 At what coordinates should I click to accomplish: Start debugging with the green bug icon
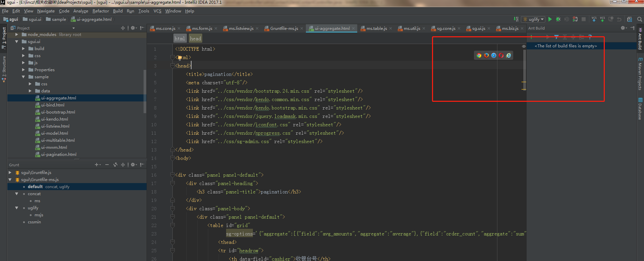click(x=558, y=19)
